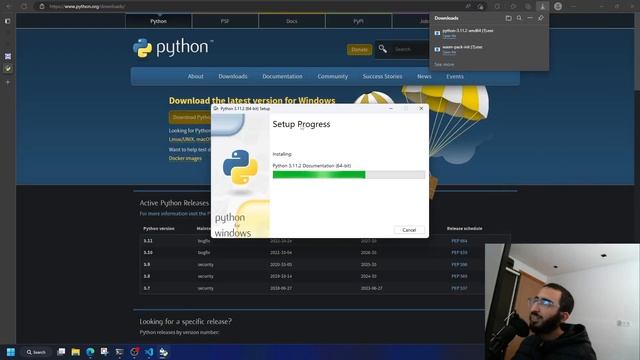
Task: Open PEP 569 link in 3.8 row
Action: (x=459, y=276)
